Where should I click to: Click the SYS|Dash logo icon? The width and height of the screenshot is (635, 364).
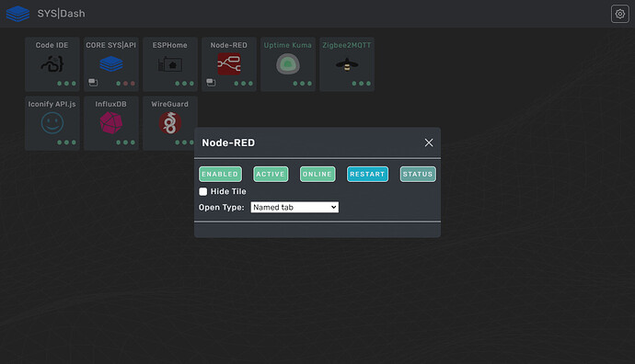[17, 14]
